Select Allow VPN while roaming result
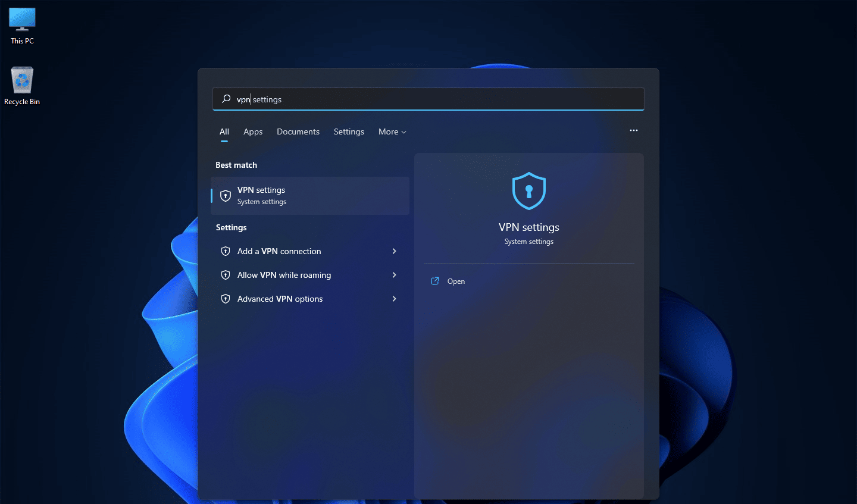Image resolution: width=857 pixels, height=504 pixels. [x=310, y=275]
